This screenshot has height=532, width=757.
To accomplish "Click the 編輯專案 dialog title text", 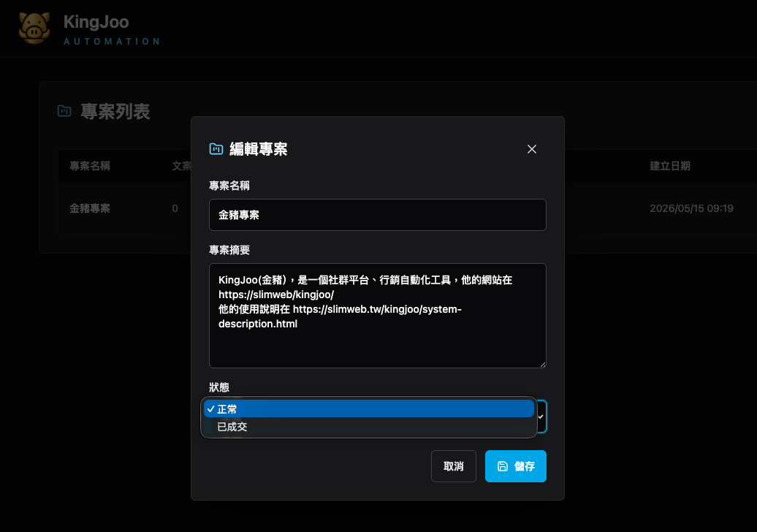I will pos(258,149).
